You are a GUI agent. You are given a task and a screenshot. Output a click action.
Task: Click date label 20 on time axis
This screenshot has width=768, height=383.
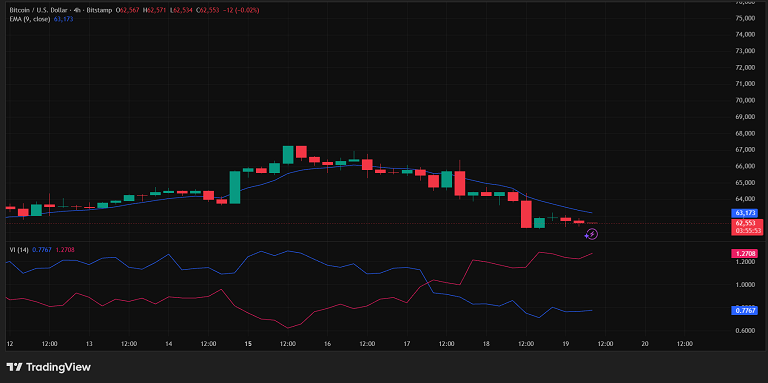pos(645,344)
